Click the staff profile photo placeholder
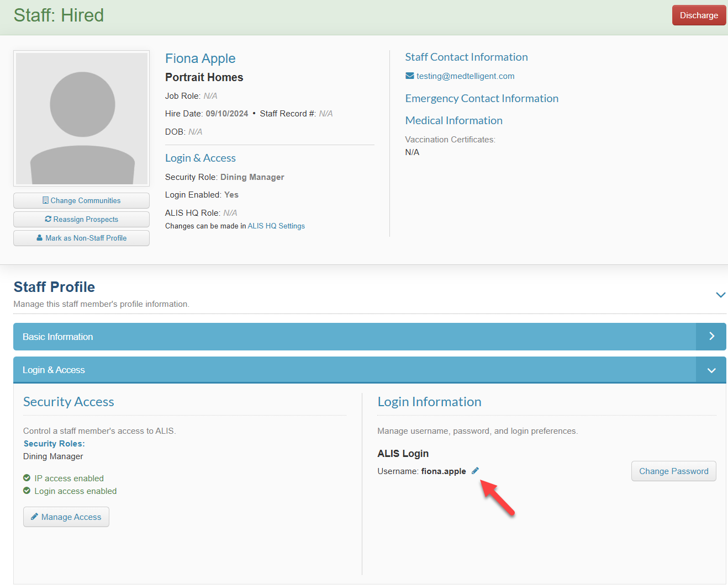The width and height of the screenshot is (728, 585). [x=81, y=119]
